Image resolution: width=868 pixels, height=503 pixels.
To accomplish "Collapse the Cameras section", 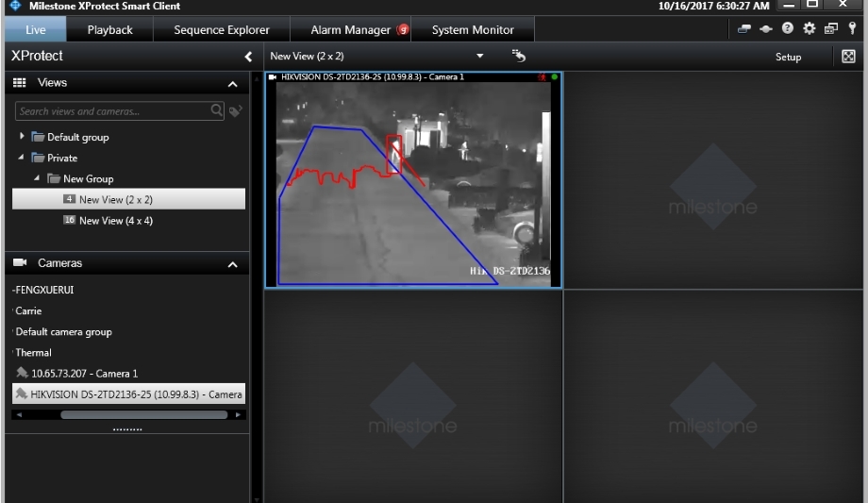I will [x=232, y=265].
